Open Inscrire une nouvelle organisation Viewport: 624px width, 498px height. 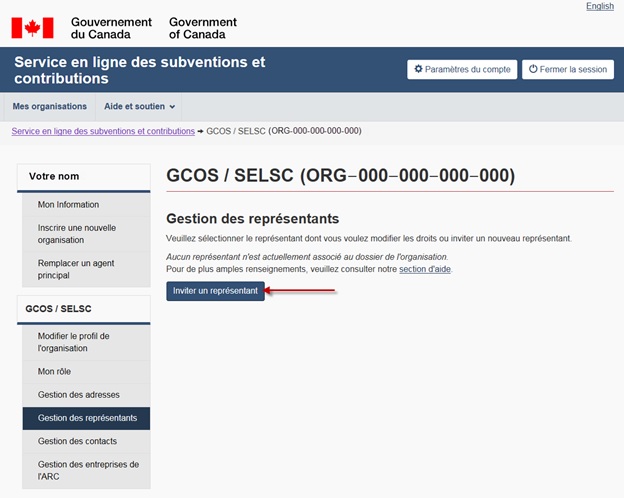click(x=77, y=233)
